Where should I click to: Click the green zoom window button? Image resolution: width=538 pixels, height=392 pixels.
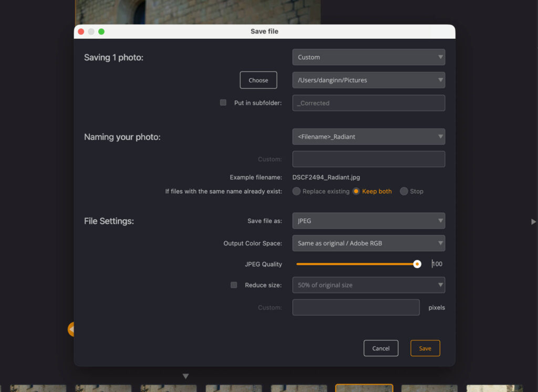pos(101,32)
